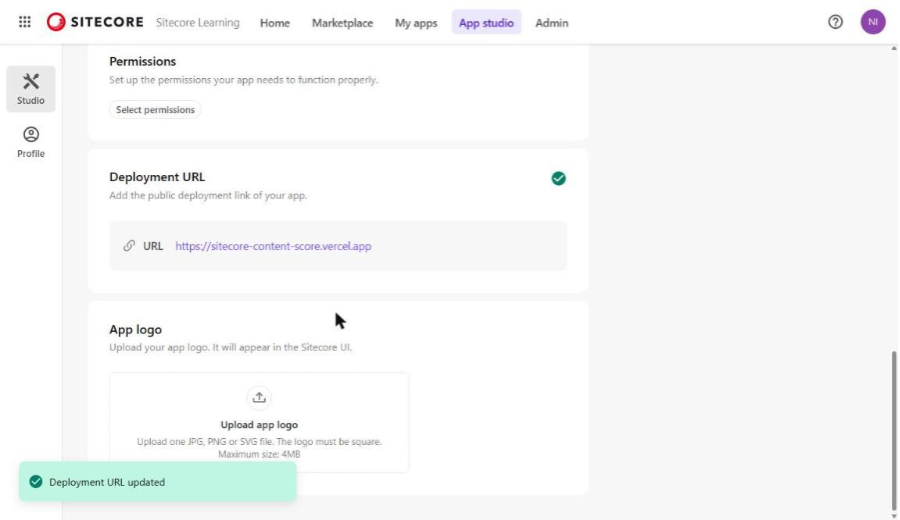Click 'Maximum size: 4MB' text

pyautogui.click(x=259, y=454)
